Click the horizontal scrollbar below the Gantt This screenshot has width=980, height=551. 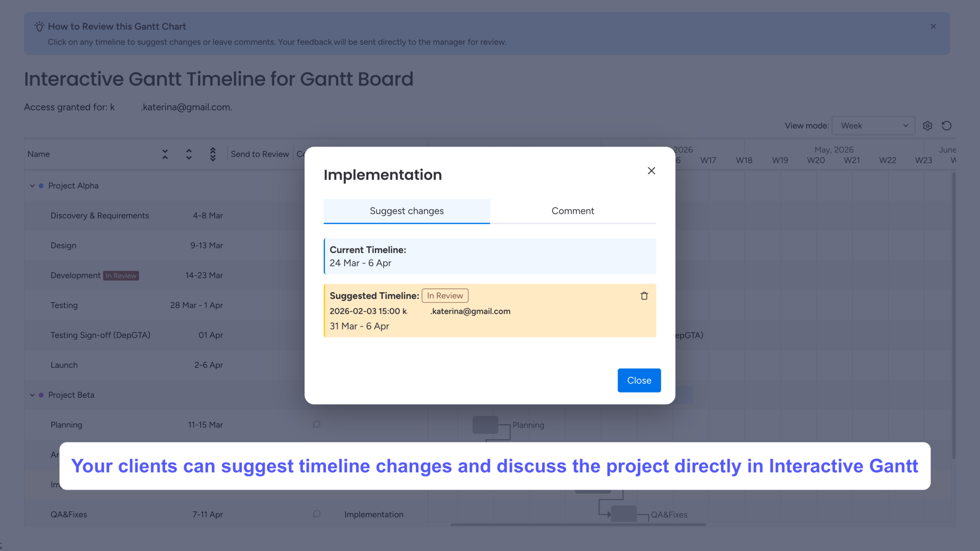[577, 525]
